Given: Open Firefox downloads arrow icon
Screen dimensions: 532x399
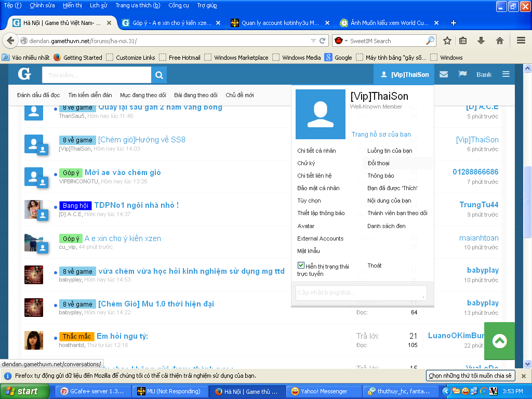Looking at the screenshot, I should [481, 41].
